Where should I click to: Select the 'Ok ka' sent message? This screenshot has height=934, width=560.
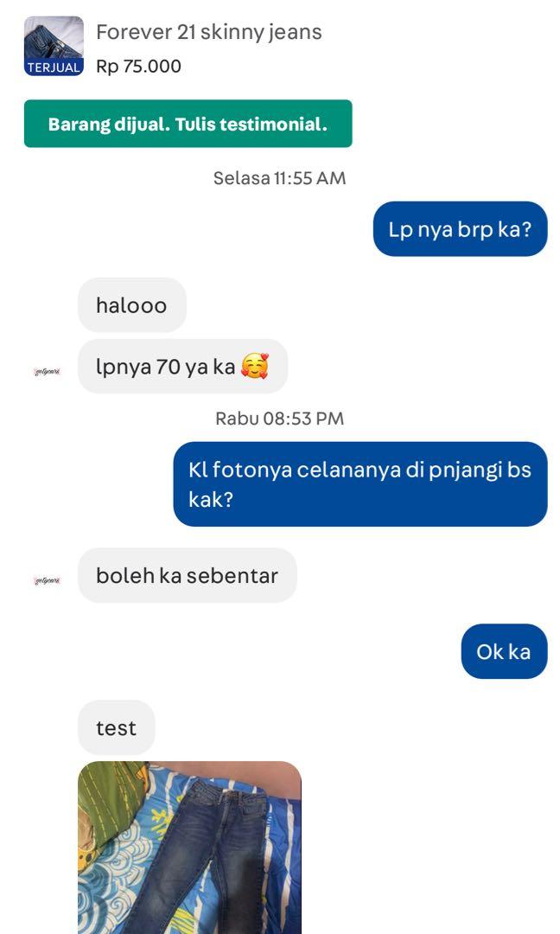[504, 651]
